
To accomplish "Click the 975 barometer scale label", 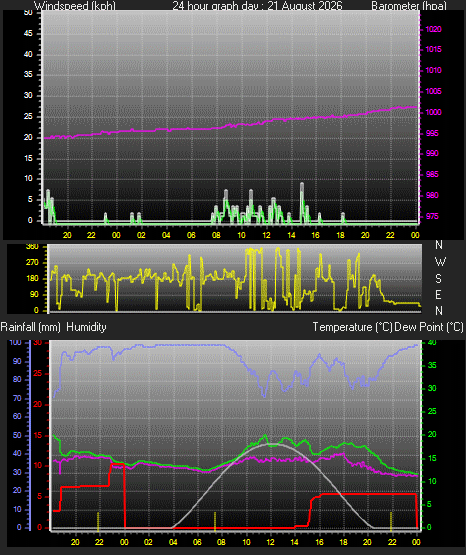I will click(432, 217).
